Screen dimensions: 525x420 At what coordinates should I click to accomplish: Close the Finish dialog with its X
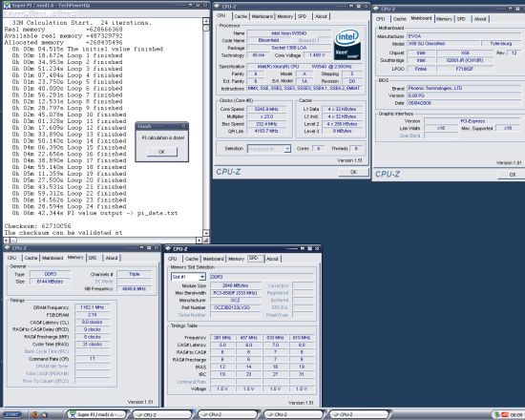click(x=183, y=126)
